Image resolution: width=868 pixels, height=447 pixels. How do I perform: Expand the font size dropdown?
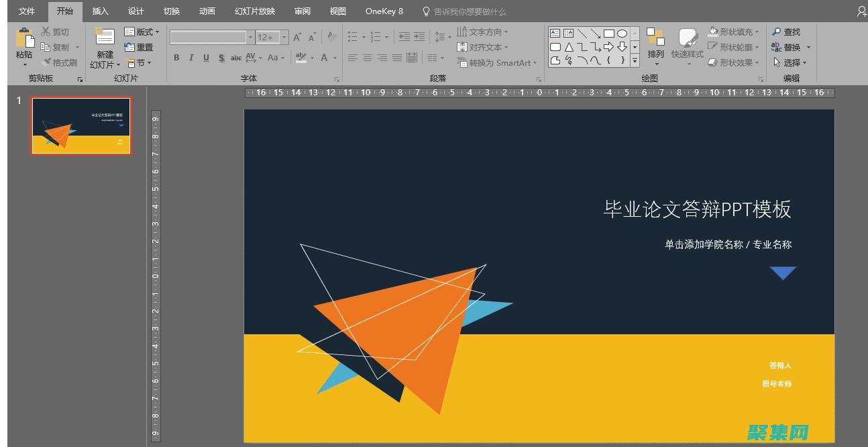point(284,38)
